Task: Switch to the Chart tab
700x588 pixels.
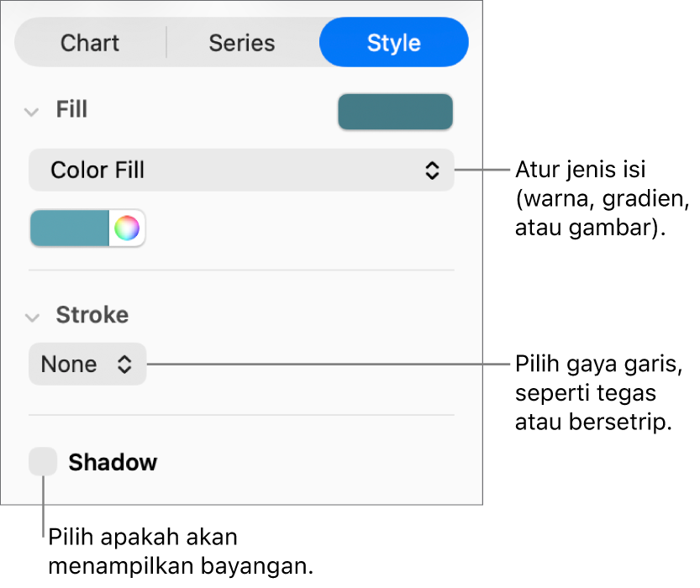Action: click(x=90, y=43)
